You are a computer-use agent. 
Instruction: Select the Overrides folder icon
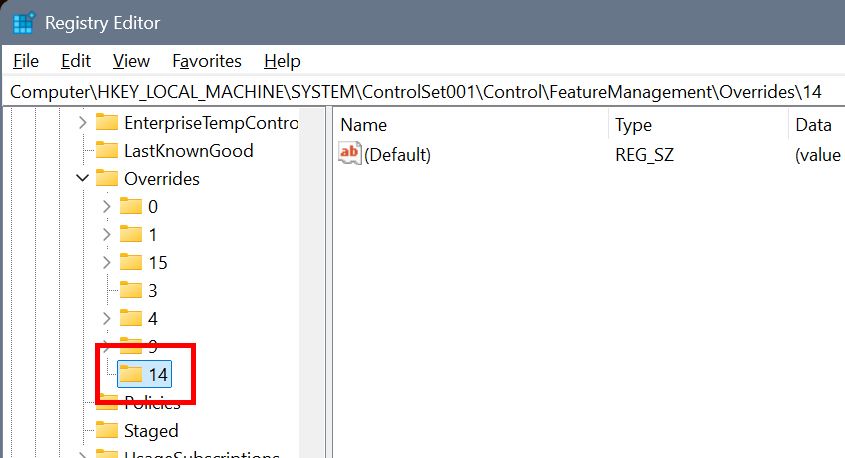pos(107,178)
